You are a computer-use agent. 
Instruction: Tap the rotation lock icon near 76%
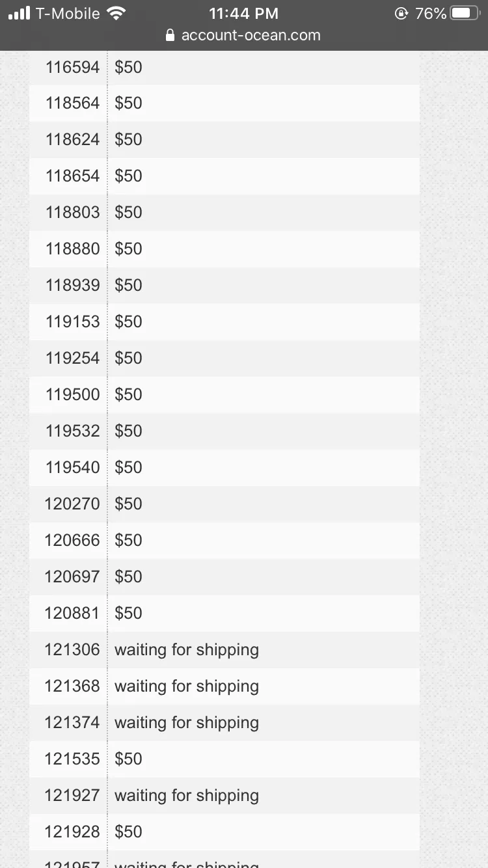(x=401, y=13)
